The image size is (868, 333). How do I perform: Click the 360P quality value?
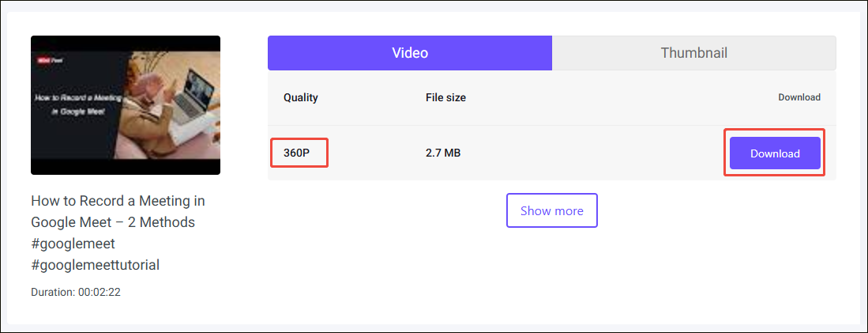pos(297,153)
